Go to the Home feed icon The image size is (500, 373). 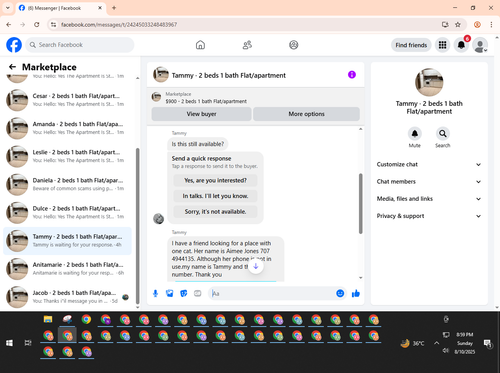pyautogui.click(x=200, y=45)
